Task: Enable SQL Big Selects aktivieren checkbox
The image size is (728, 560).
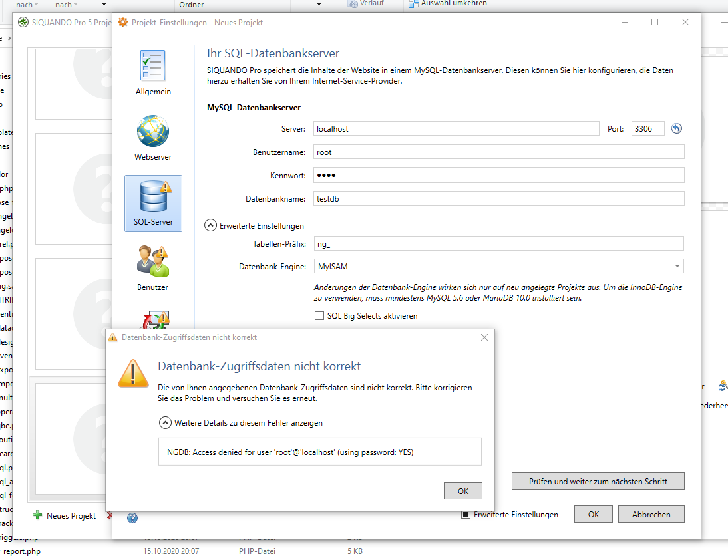Action: click(319, 315)
